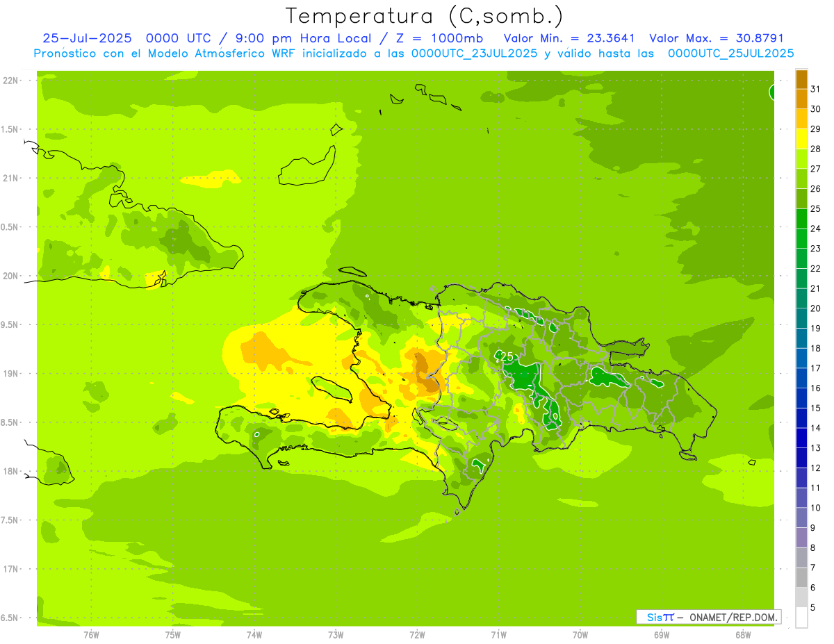Image resolution: width=834 pixels, height=644 pixels.
Task: Click the legend value "31"
Action: coord(816,89)
